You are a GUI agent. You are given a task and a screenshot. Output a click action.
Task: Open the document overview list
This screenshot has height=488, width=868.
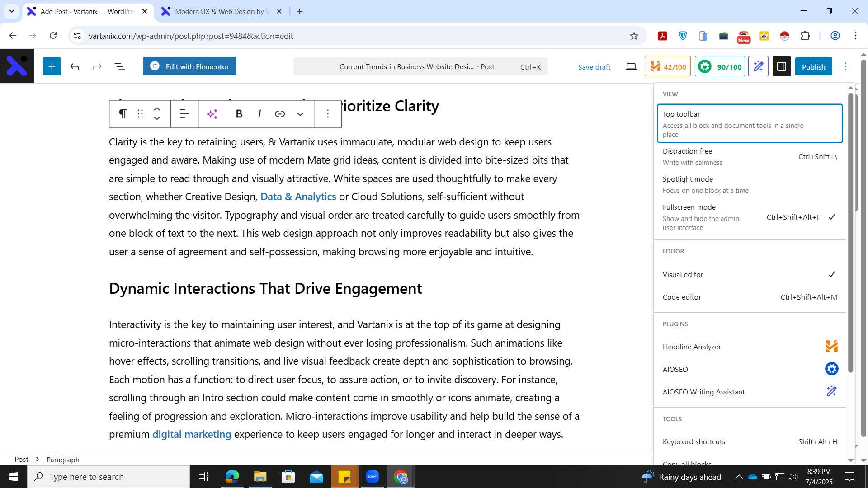(x=120, y=66)
